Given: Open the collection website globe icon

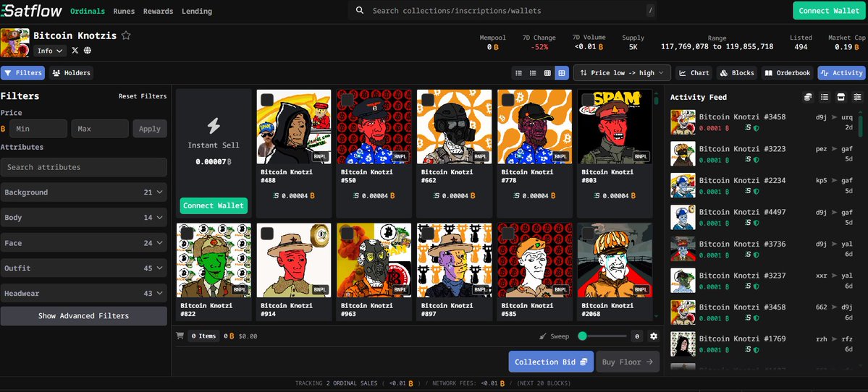Looking at the screenshot, I should pos(88,51).
